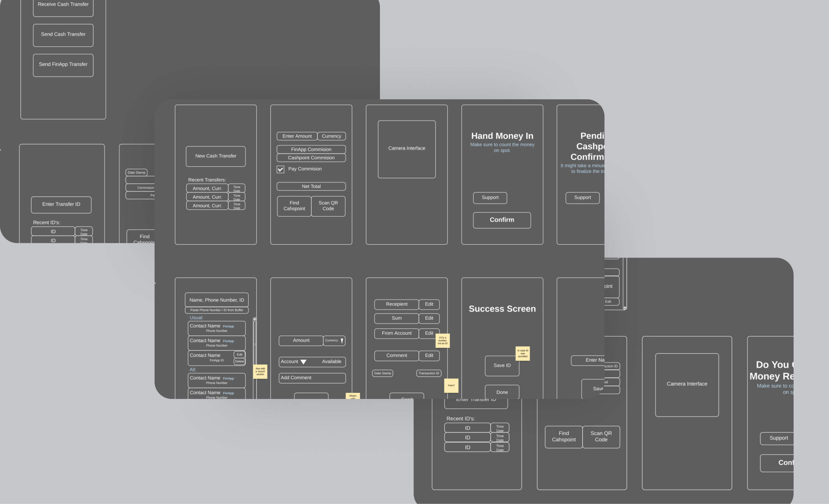Toggle the Pay Commision checkbox
The width and height of the screenshot is (829, 504).
[280, 169]
